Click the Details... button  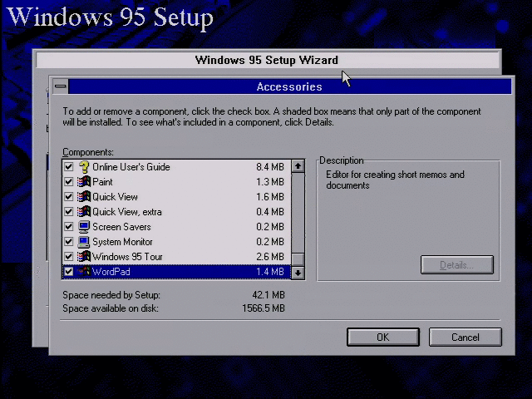pos(457,264)
